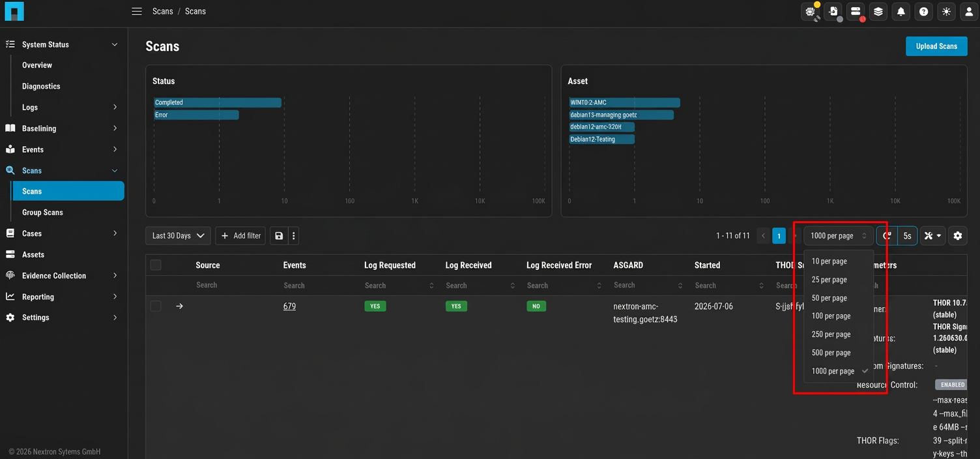Click the stacked layers icon in header
This screenshot has width=980, height=459.
coord(878,11)
